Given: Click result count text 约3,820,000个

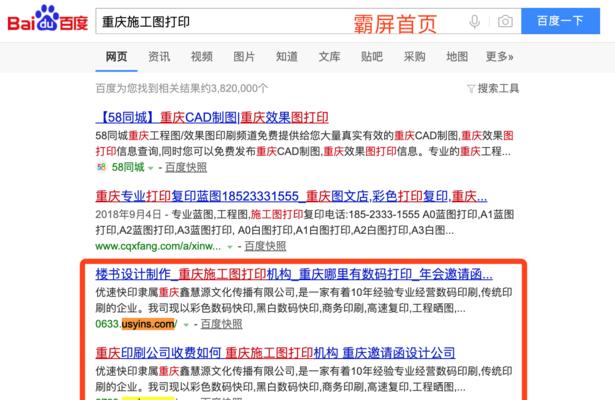Looking at the screenshot, I should pos(234,89).
